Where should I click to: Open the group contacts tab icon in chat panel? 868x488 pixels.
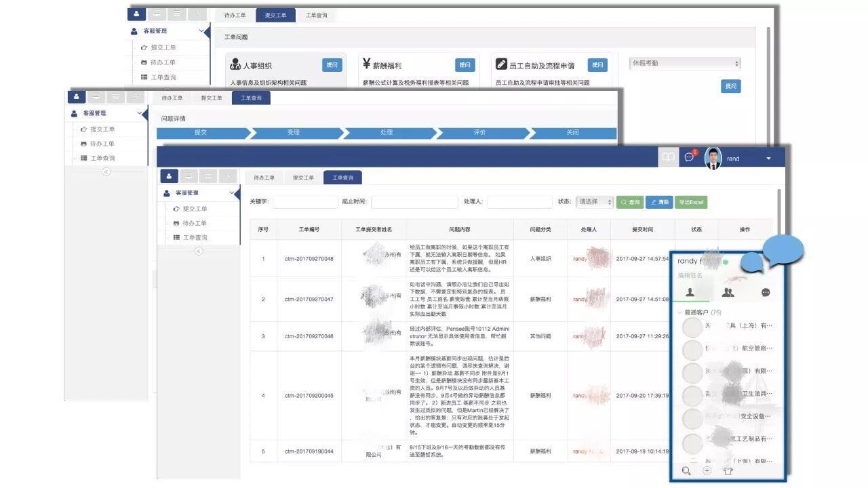click(728, 292)
